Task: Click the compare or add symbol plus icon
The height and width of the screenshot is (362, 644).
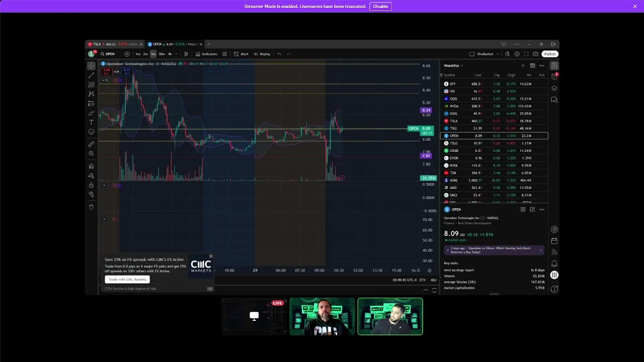Action: pos(127,54)
